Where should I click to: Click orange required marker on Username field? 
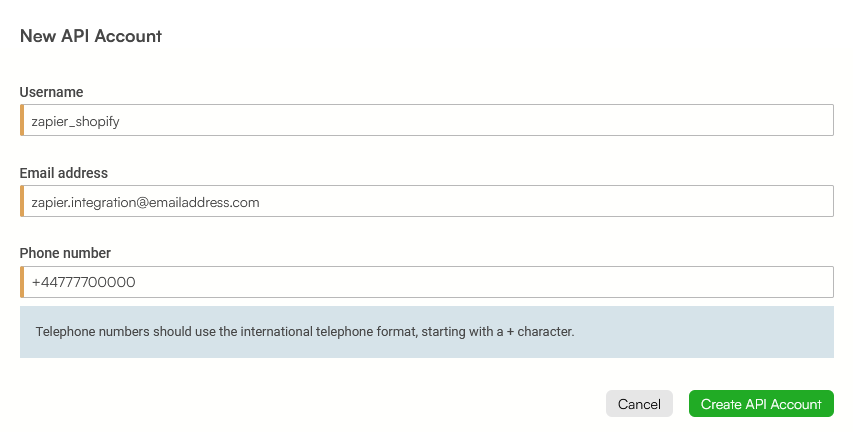pyautogui.click(x=22, y=120)
